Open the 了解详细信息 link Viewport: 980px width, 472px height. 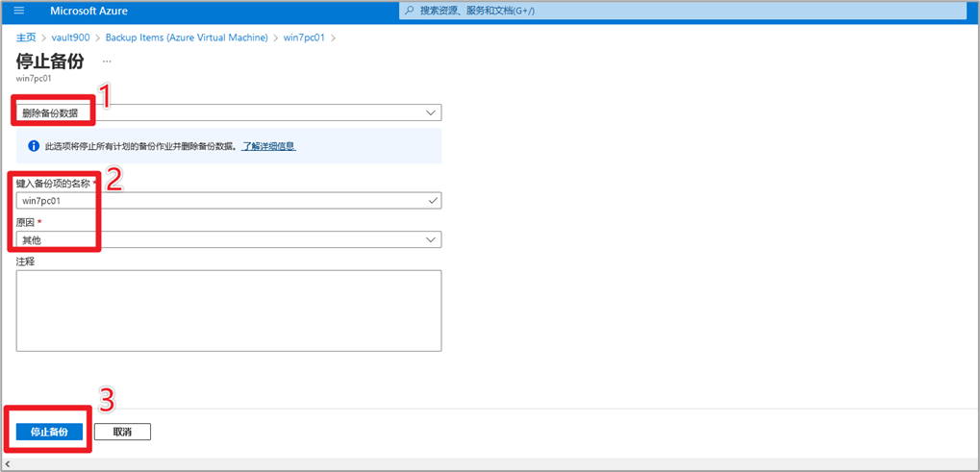[268, 146]
